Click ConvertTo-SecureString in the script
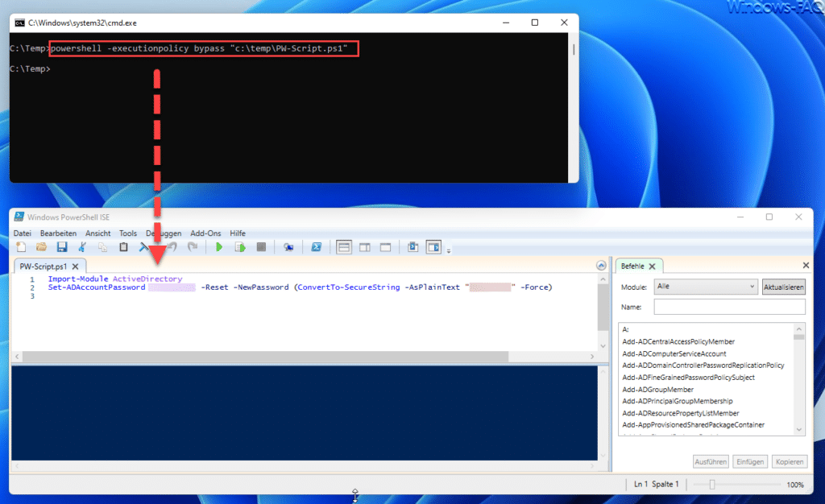 point(348,287)
